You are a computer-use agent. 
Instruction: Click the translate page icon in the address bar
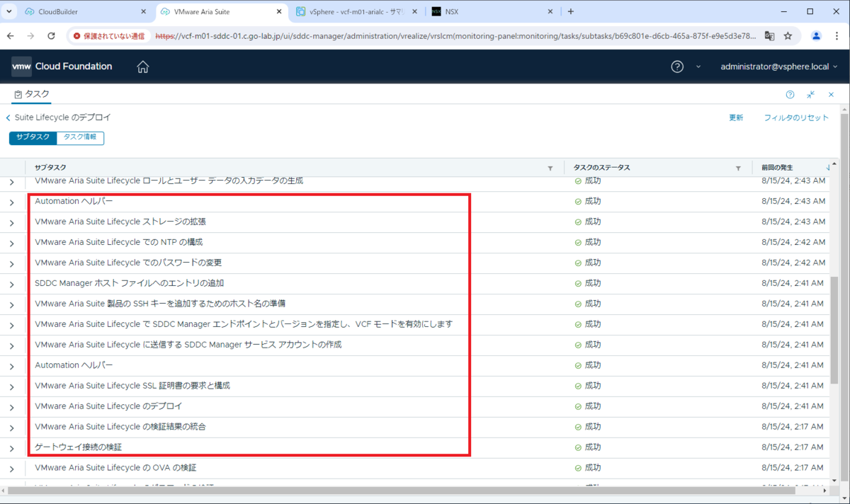coord(769,35)
